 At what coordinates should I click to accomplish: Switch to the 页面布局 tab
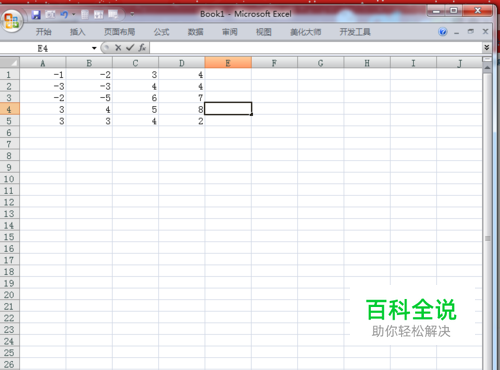[x=119, y=32]
